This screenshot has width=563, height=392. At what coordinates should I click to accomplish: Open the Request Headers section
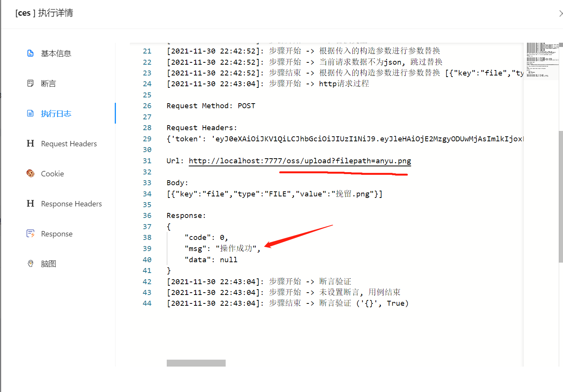(69, 144)
